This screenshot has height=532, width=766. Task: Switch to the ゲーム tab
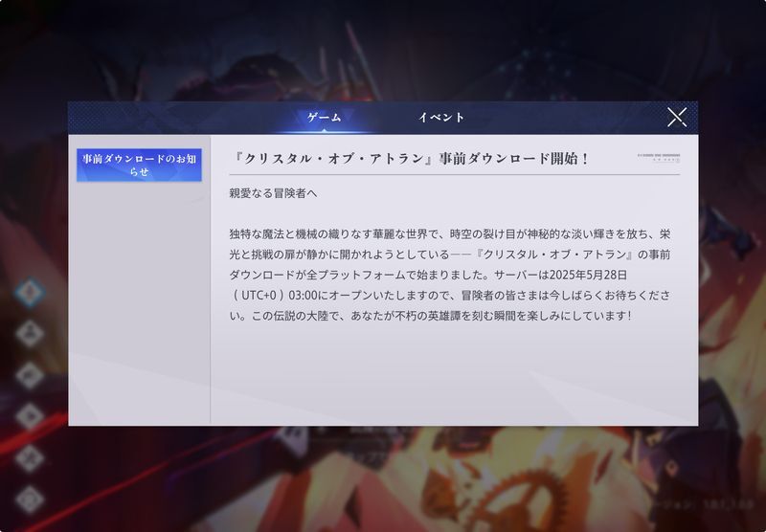pyautogui.click(x=324, y=118)
